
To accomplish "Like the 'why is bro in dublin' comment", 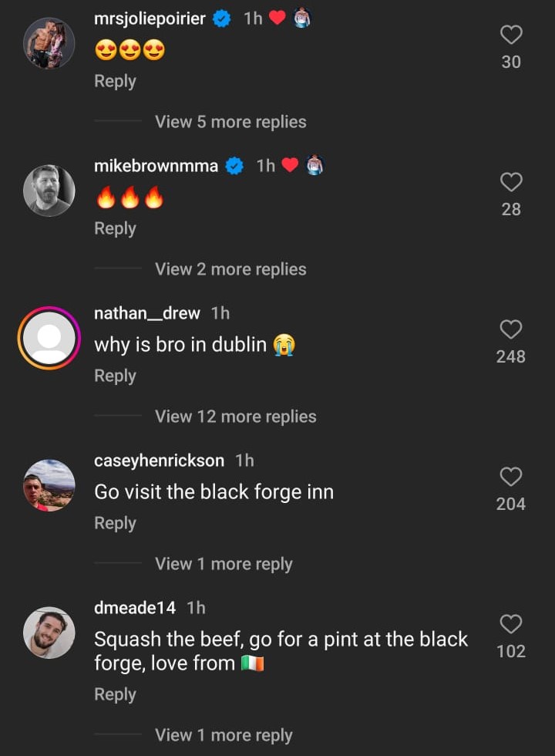I will pyautogui.click(x=511, y=329).
